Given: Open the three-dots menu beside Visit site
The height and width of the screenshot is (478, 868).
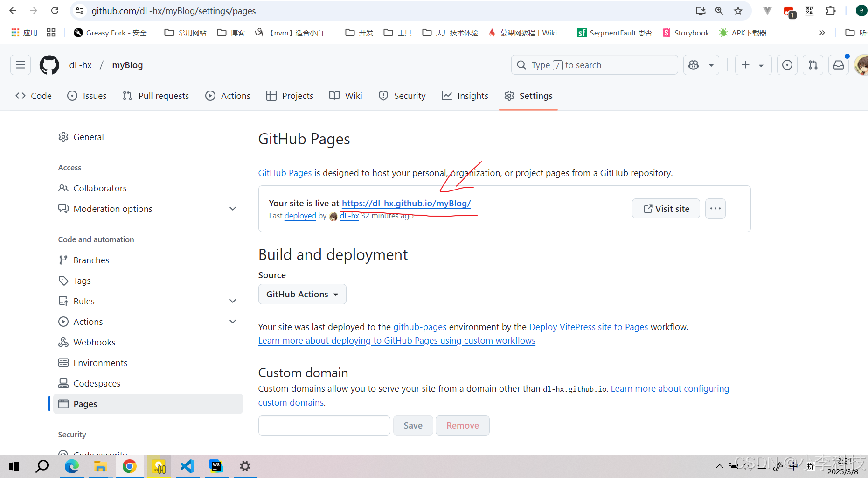Looking at the screenshot, I should tap(715, 209).
